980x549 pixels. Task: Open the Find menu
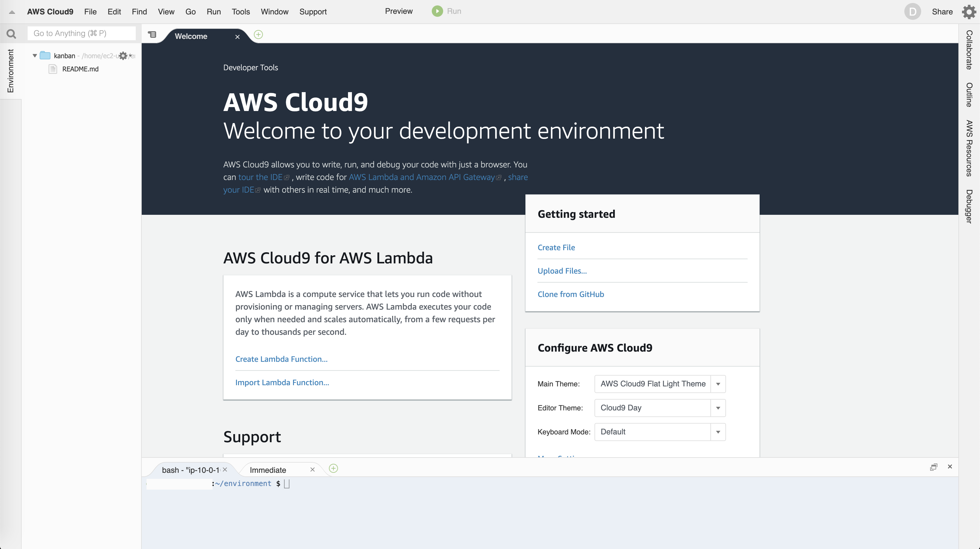pyautogui.click(x=139, y=12)
